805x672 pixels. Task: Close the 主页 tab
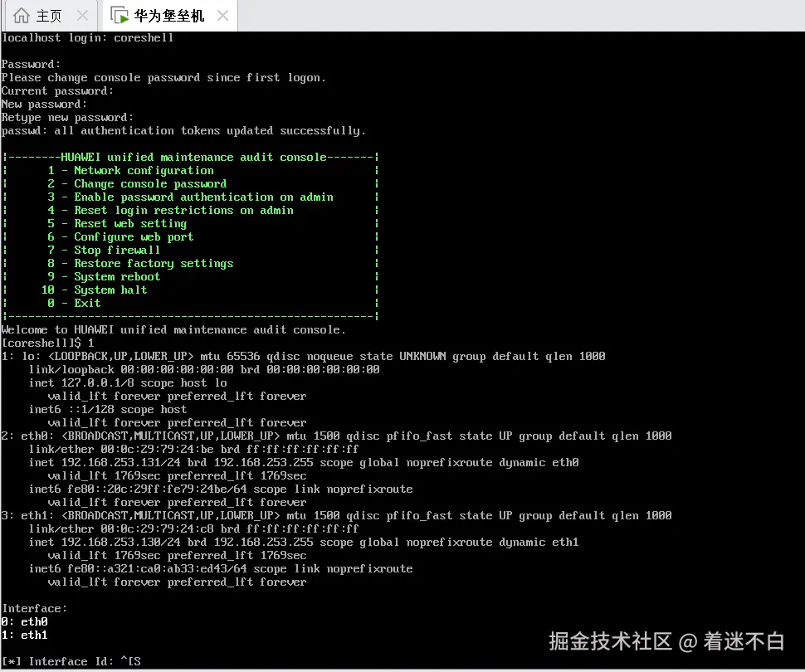82,16
